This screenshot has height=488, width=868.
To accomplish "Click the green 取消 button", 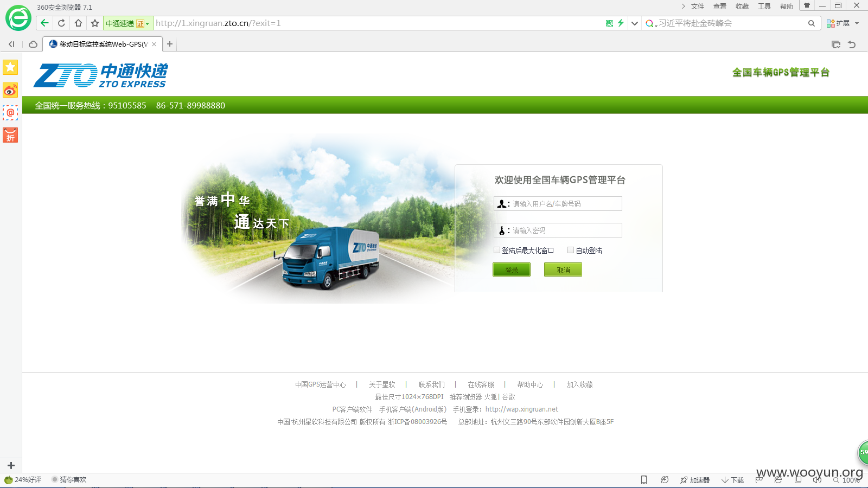I will 563,269.
